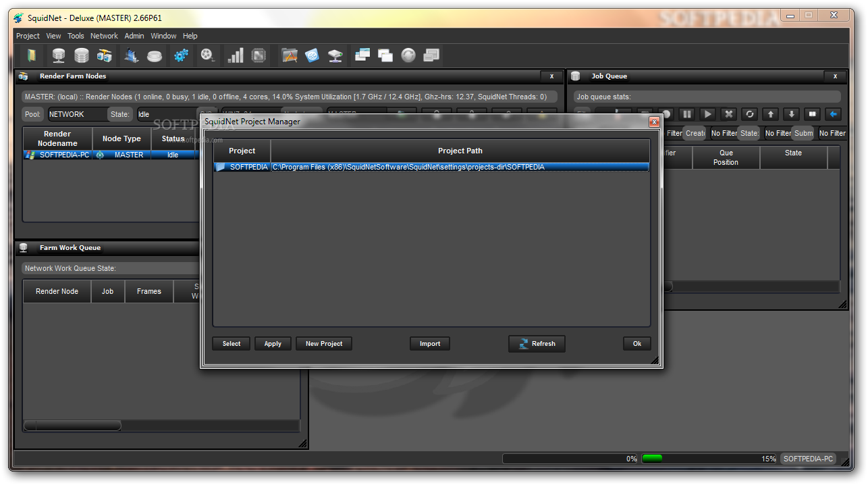Image resolution: width=868 pixels, height=485 pixels.
Task: Open the Created No Filter dropdown
Action: [x=723, y=133]
